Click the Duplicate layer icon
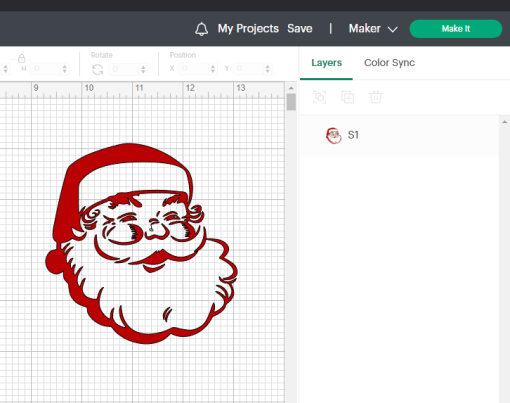 click(x=347, y=97)
